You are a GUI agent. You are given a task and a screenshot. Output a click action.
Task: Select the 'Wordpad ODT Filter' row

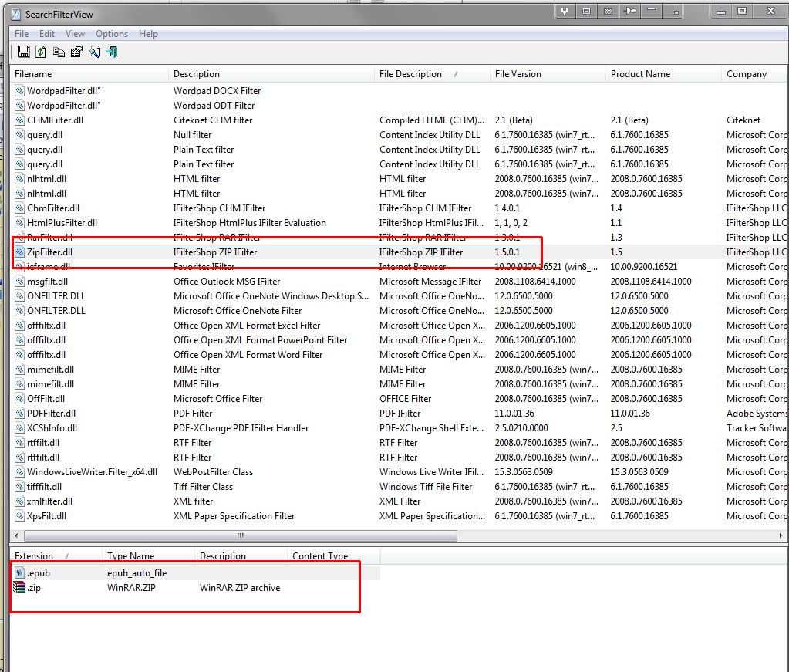[x=400, y=105]
